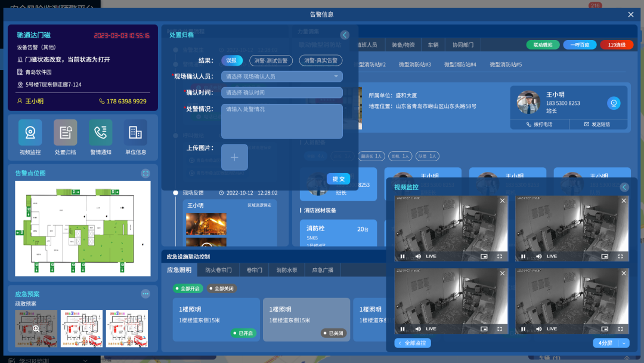Toggle picture-in-picture on bottom-right video

tap(605, 329)
